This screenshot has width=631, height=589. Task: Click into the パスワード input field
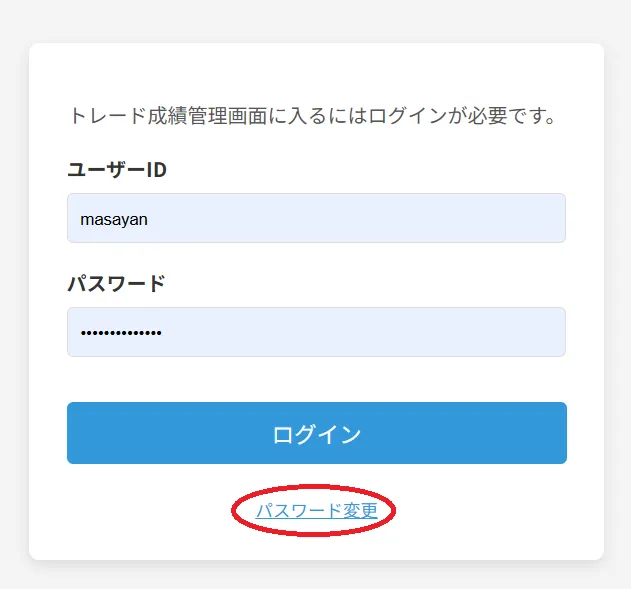coord(316,332)
